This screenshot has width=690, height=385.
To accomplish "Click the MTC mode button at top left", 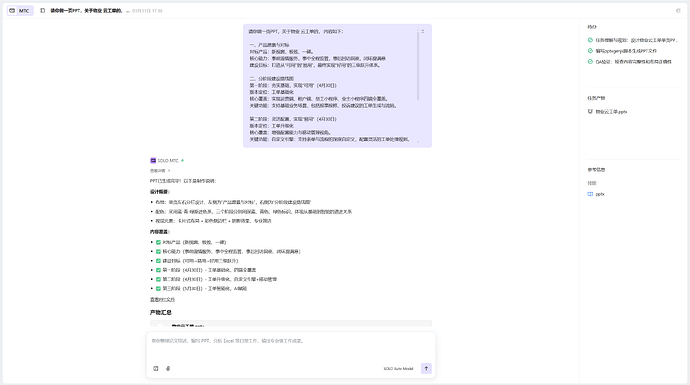I will tap(20, 11).
